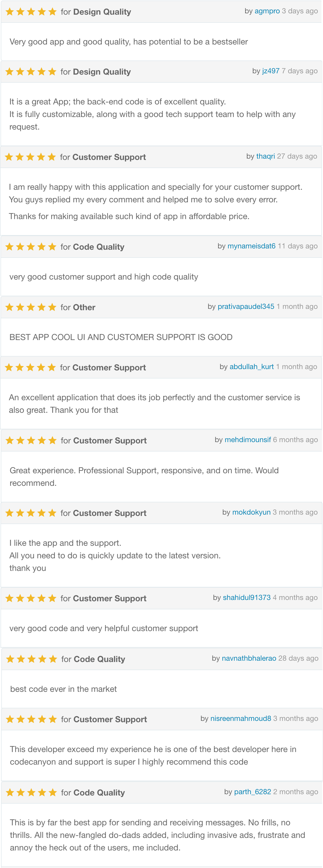This screenshot has height=868, width=323.
Task: Visit thaqri's profile page
Action: (266, 156)
